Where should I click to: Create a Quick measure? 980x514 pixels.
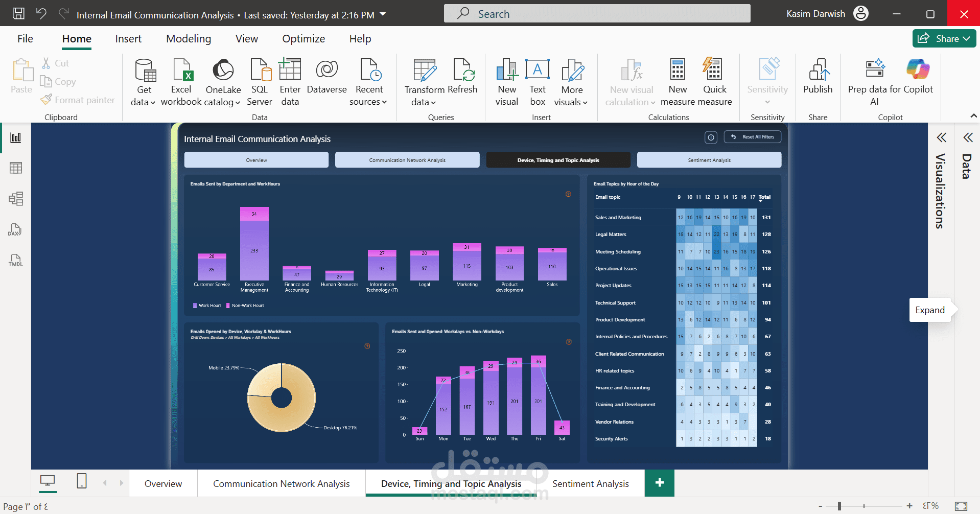click(x=714, y=82)
